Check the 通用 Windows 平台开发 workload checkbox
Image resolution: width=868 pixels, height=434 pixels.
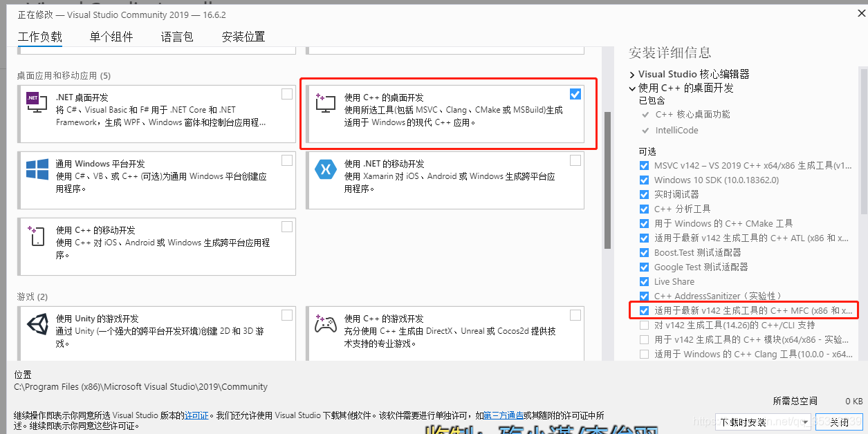click(287, 160)
